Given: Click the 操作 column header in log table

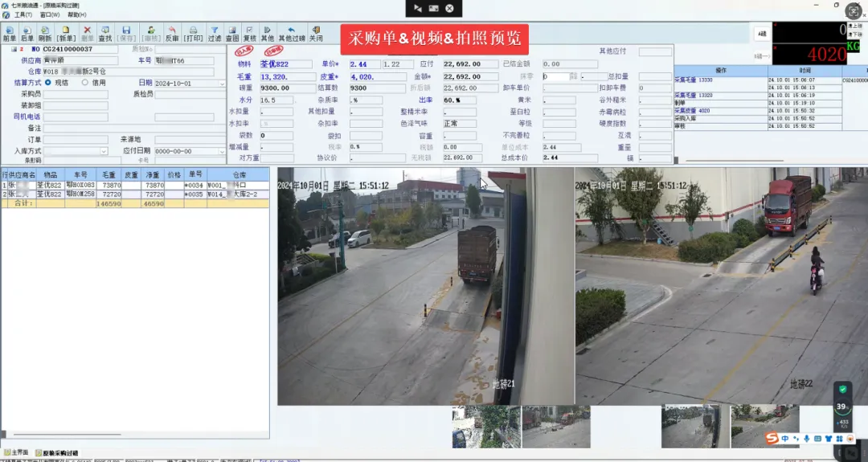Looking at the screenshot, I should coord(721,71).
